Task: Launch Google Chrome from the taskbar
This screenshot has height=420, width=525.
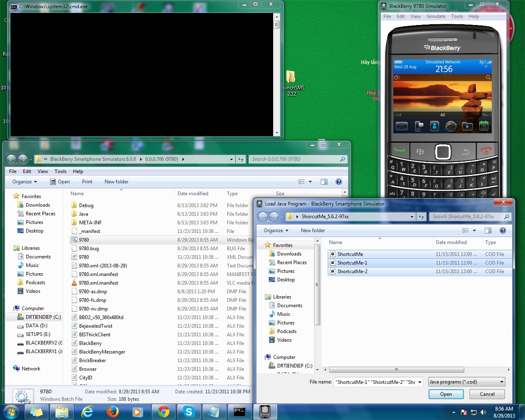Action: pos(164,411)
